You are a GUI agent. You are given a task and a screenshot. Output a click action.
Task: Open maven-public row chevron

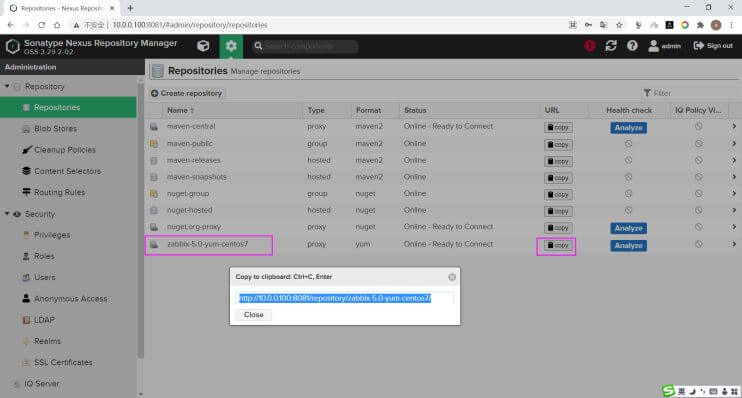[x=734, y=143]
